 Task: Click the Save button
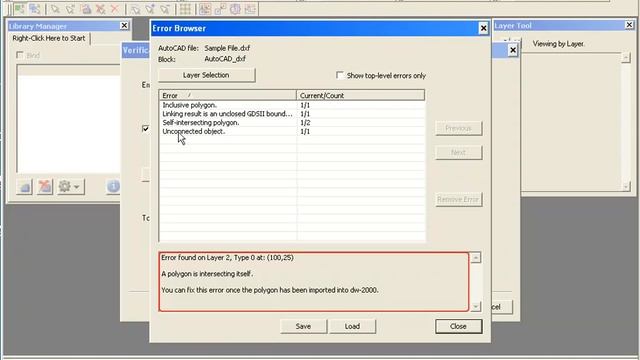[303, 326]
